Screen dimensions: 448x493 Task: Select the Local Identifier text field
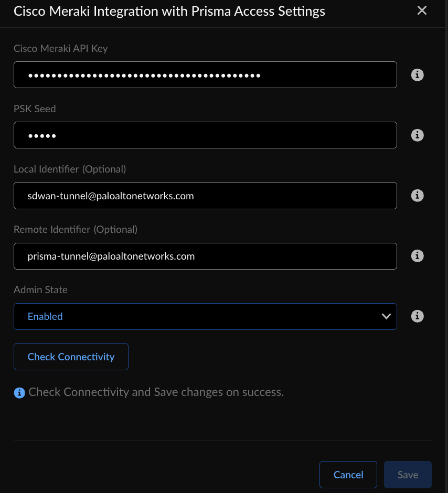(205, 196)
